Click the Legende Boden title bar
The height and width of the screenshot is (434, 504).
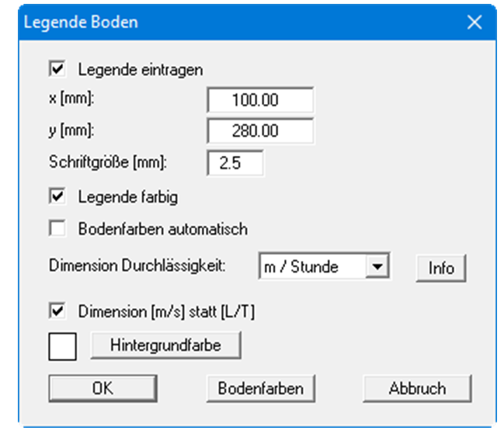click(x=233, y=22)
